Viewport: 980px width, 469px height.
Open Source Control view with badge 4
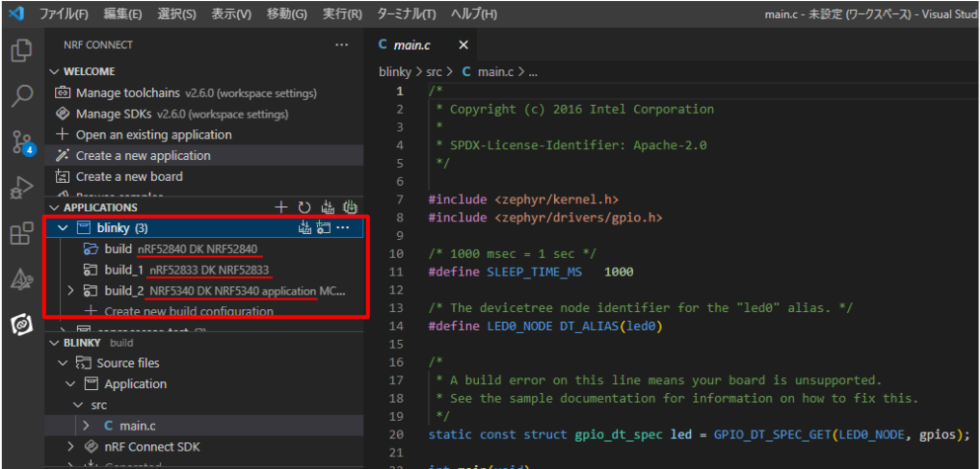[x=24, y=143]
